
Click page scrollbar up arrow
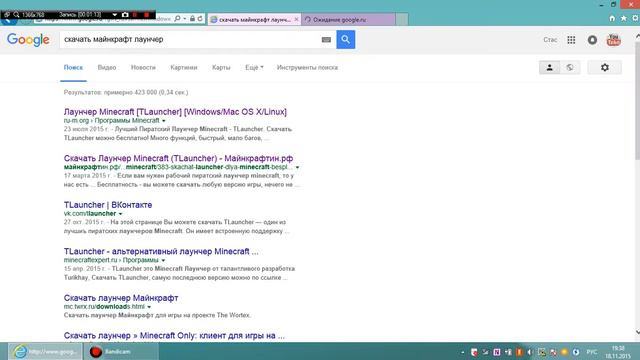[637, 36]
